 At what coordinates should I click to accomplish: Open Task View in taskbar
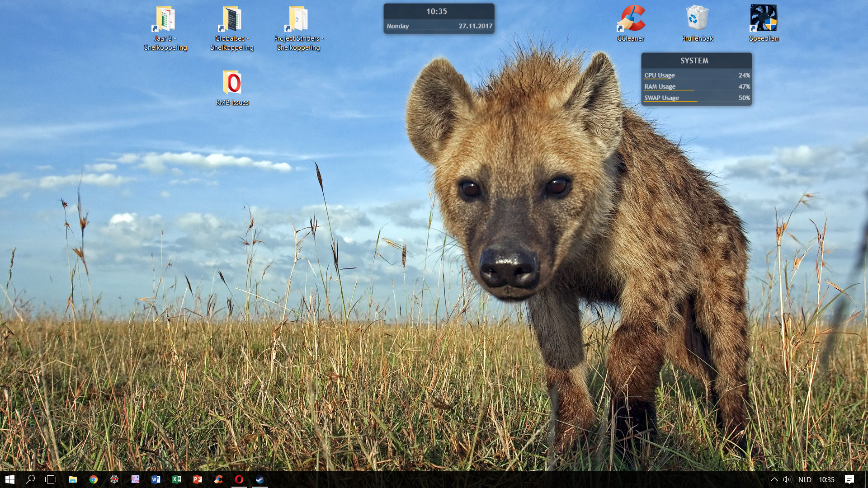[51, 479]
